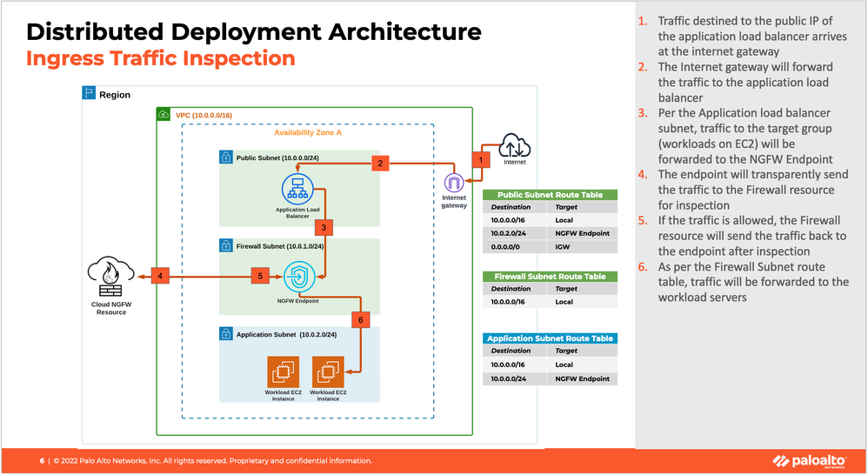The width and height of the screenshot is (868, 475).
Task: Click step 1 text about traffic arriving
Action: click(x=751, y=36)
